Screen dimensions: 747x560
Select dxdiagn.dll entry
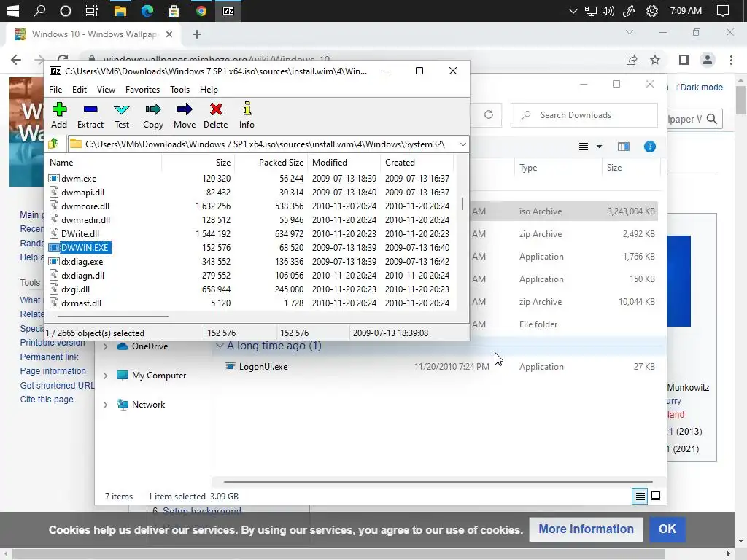tap(82, 275)
